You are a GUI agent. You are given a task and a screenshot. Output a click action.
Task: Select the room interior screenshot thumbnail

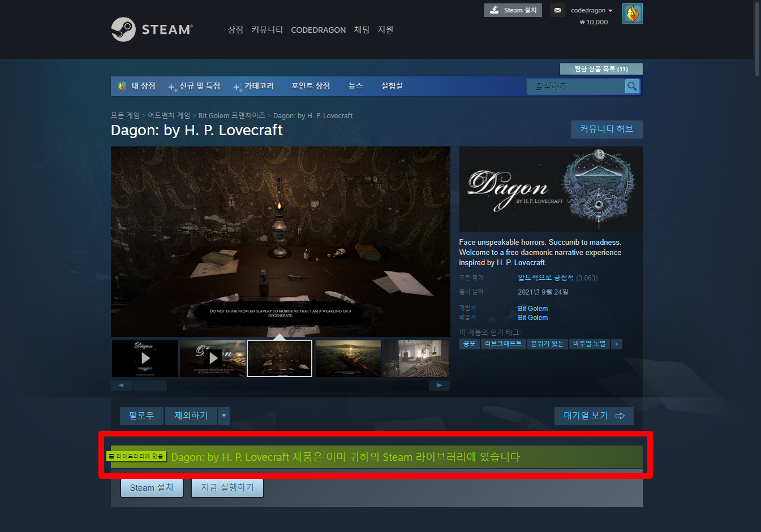416,358
